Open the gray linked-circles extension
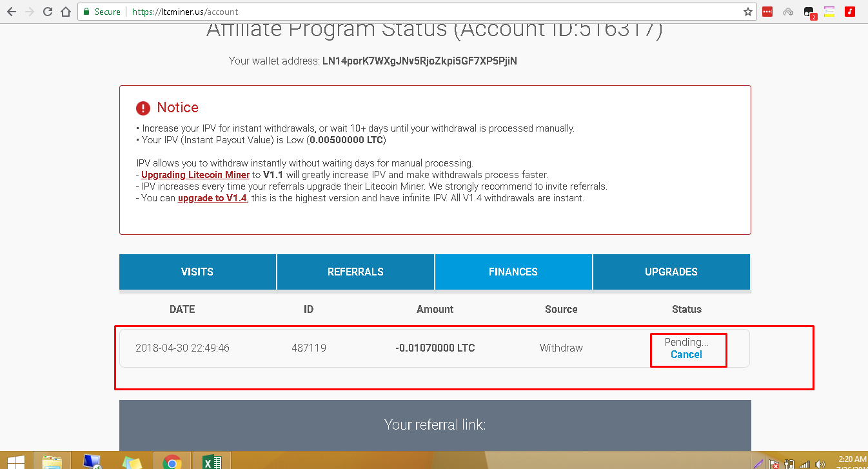The height and width of the screenshot is (469, 868). (788, 12)
